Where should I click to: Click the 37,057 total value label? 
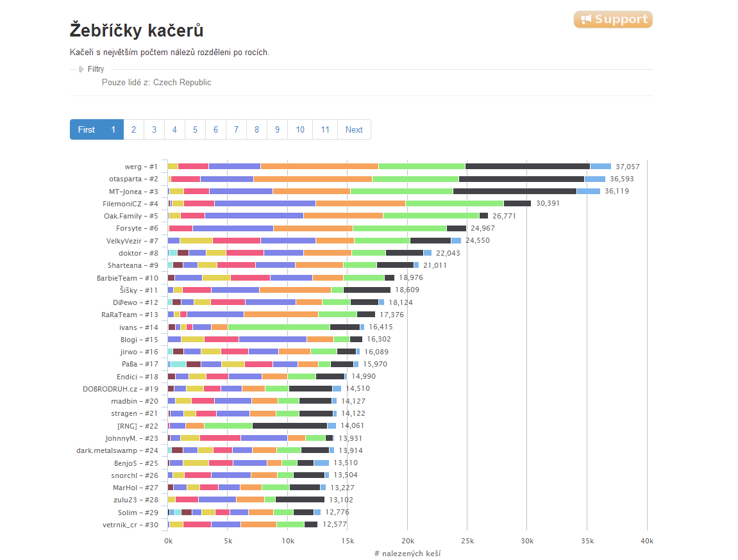627,167
